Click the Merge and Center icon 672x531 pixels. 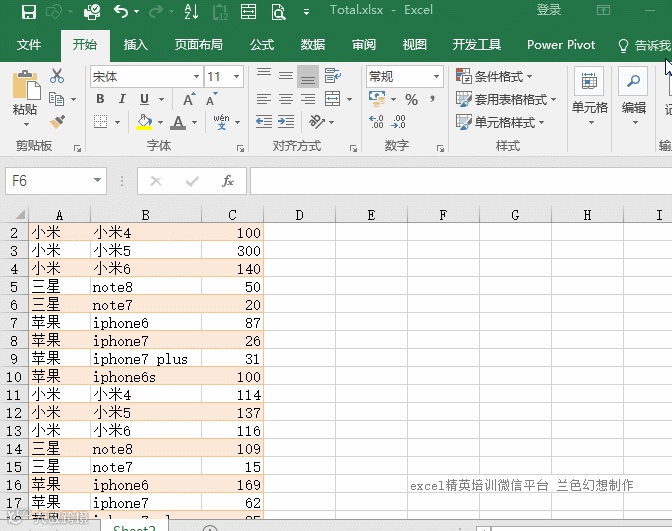[x=333, y=99]
